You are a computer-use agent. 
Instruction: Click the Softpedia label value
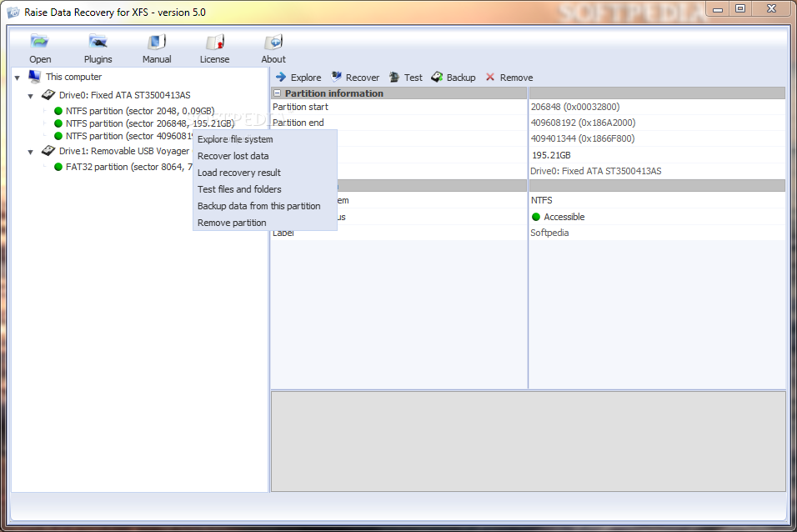coord(549,233)
